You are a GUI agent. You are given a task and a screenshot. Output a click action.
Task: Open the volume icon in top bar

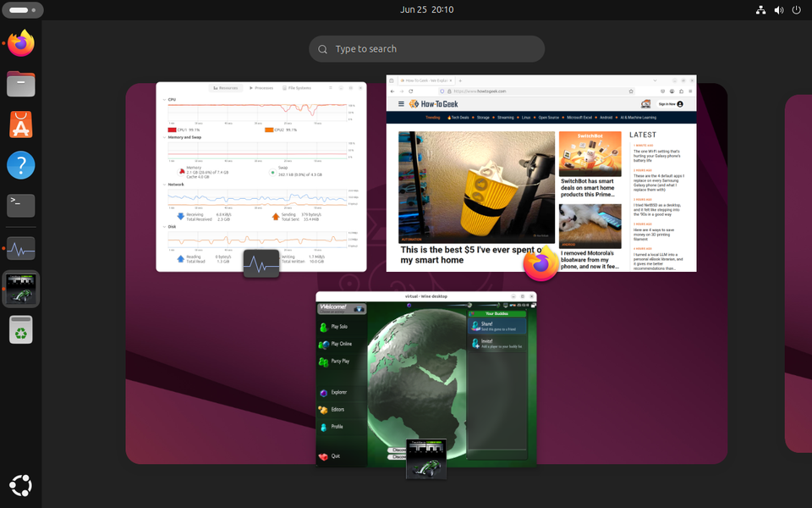(x=778, y=10)
